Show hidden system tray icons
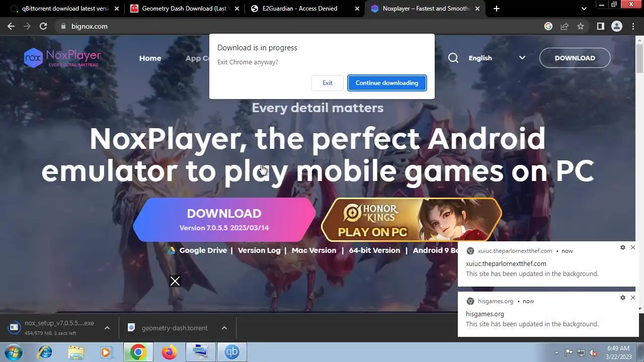This screenshot has height=362, width=644. coord(556,352)
